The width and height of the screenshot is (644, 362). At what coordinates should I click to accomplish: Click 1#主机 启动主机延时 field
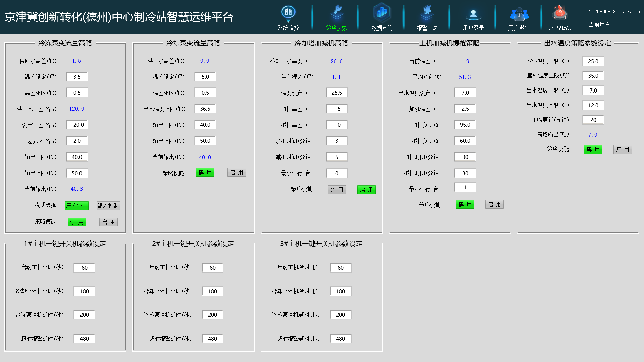click(x=84, y=268)
